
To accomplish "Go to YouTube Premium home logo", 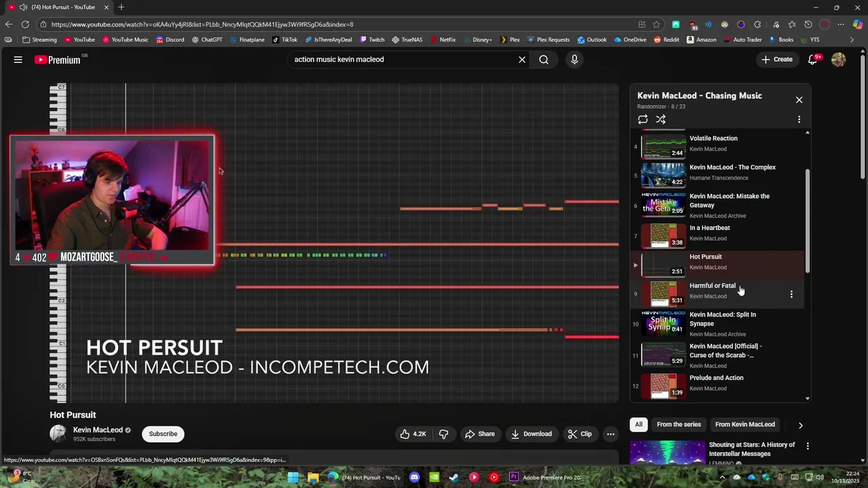I will [58, 60].
